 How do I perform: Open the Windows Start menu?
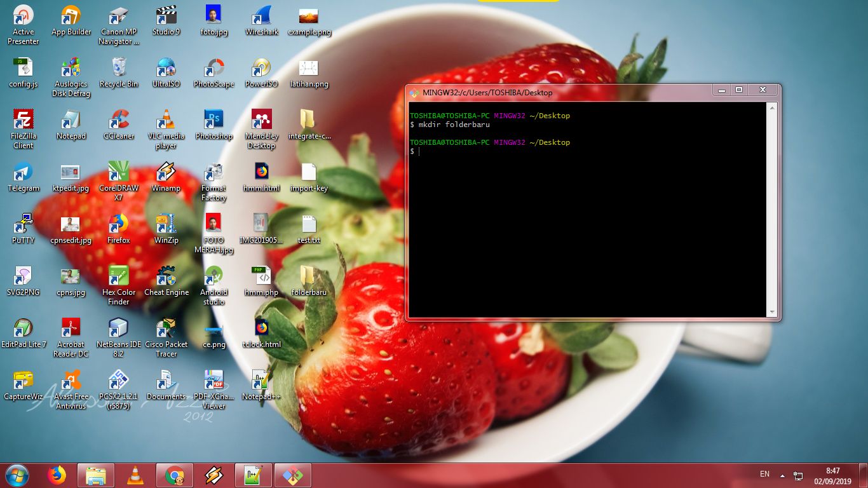[17, 475]
